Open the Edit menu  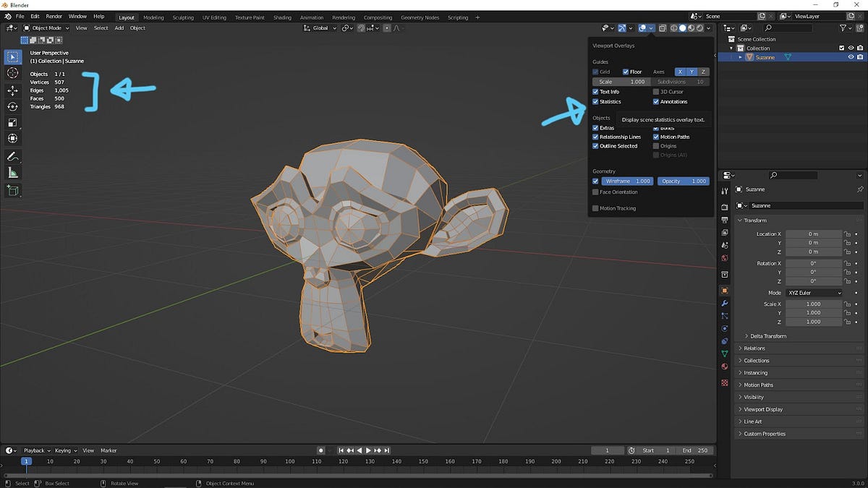click(x=35, y=17)
